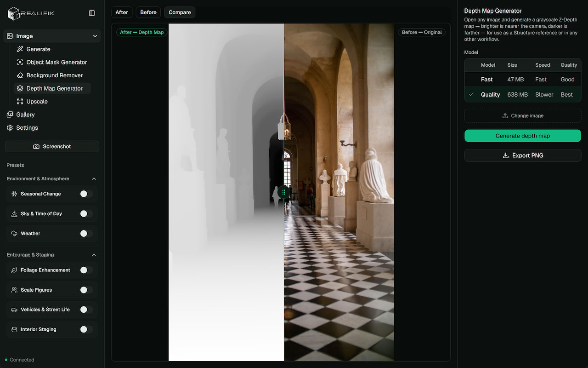Viewport: 588px width, 368px height.
Task: Click the 47 MB size cell
Action: pyautogui.click(x=515, y=80)
